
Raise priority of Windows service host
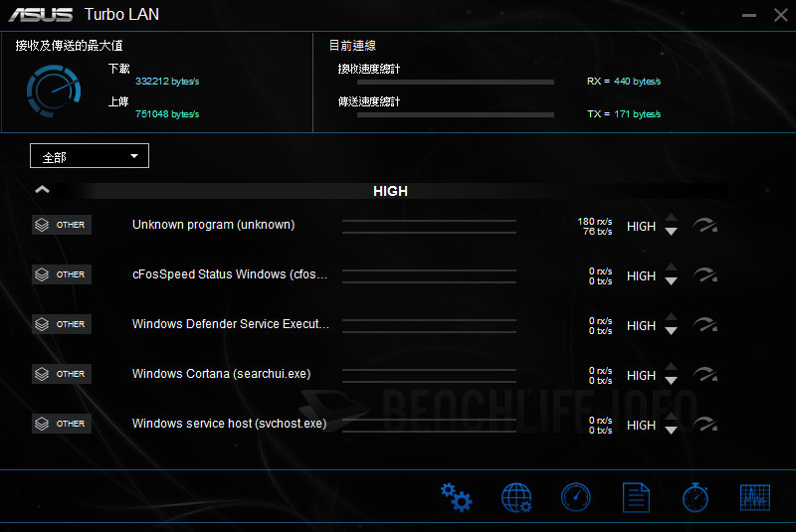pos(671,417)
